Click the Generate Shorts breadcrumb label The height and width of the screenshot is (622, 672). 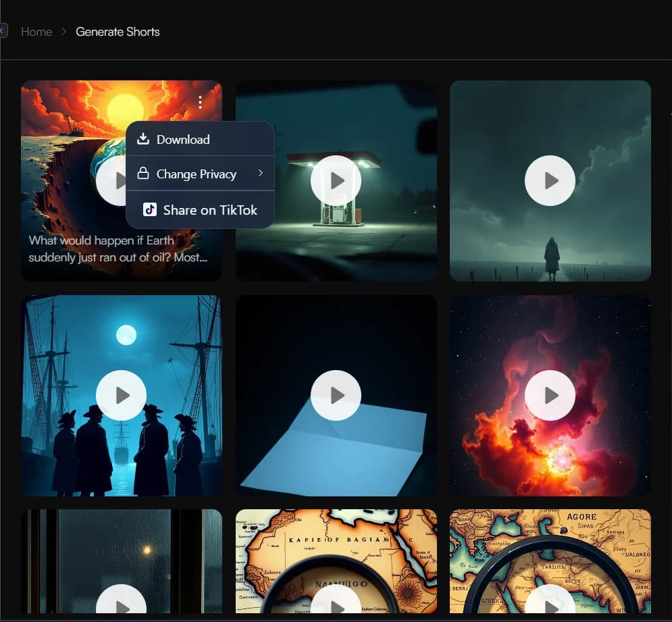118,31
